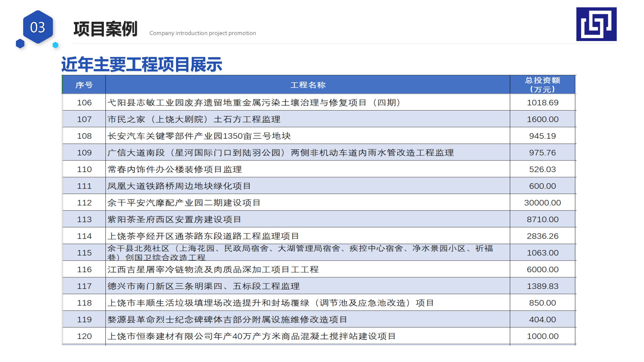Click the 工程名称 column header
The image size is (644, 362).
pyautogui.click(x=308, y=85)
